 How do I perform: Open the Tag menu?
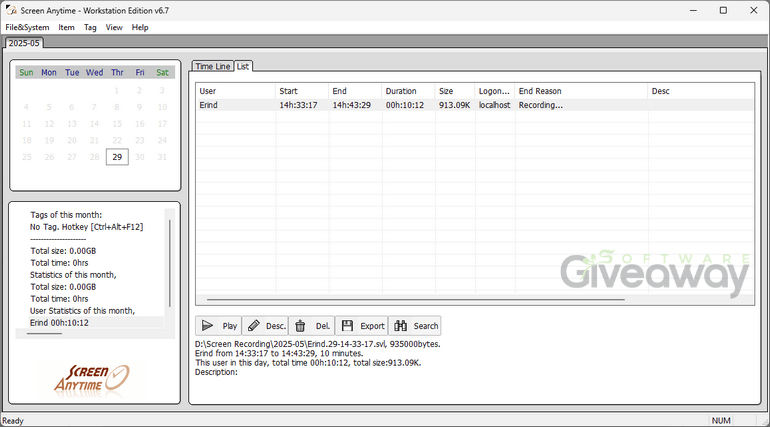point(90,27)
